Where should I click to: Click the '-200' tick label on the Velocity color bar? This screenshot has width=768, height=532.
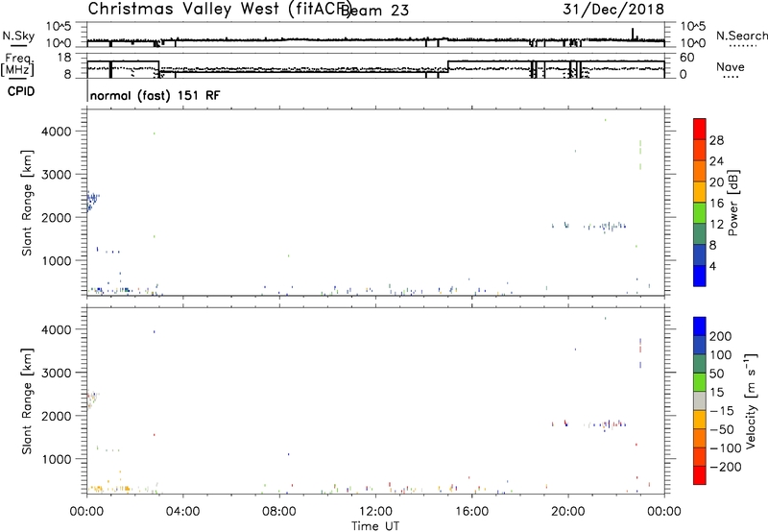pos(726,467)
